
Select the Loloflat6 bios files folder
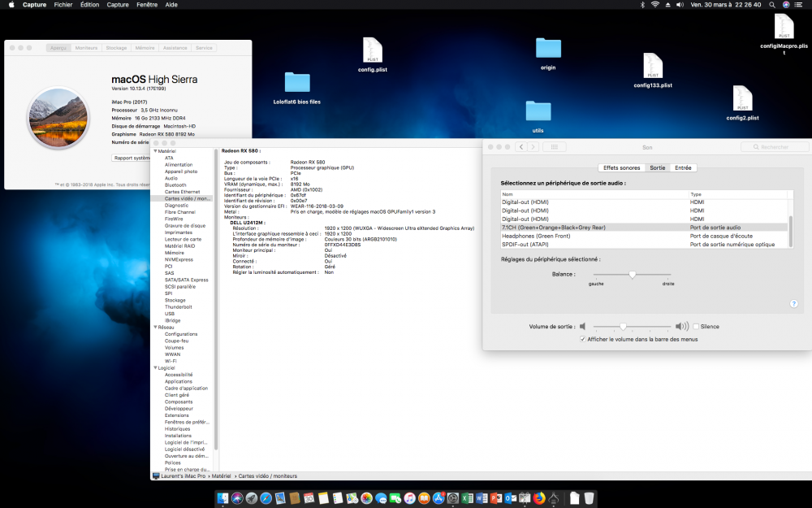[296, 88]
